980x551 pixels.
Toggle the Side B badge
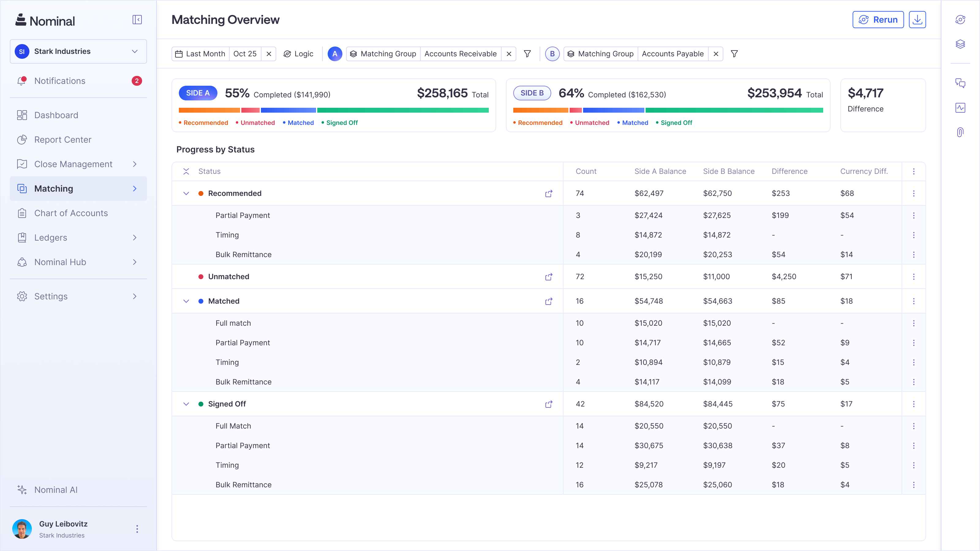[532, 93]
